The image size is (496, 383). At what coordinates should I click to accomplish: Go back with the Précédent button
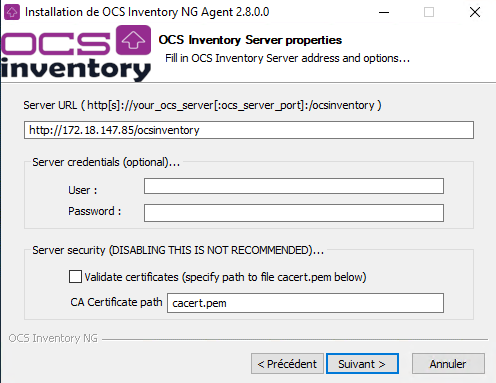[x=287, y=364]
